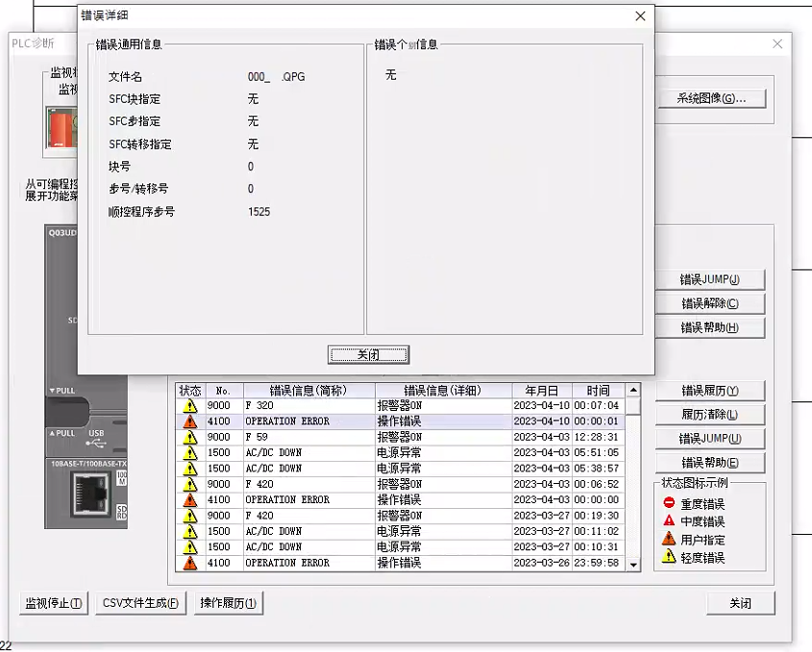
Task: Generate a CSV file with CSV文件生成(F)
Action: pos(141,603)
